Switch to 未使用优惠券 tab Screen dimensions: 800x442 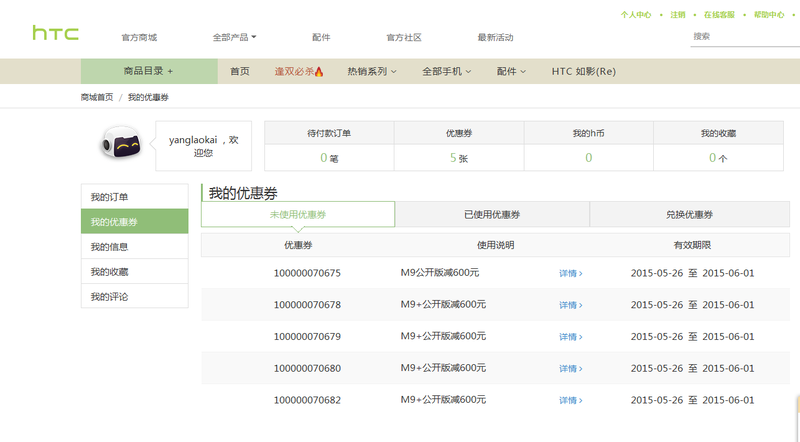coord(298,214)
